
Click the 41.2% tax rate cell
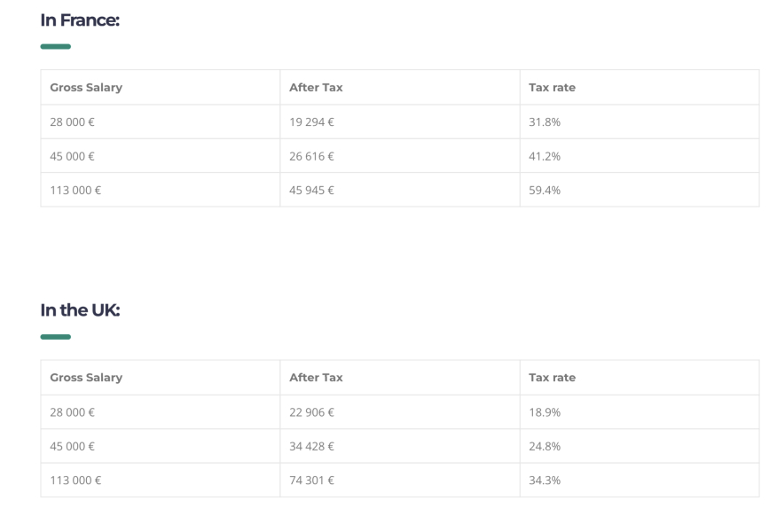click(545, 156)
